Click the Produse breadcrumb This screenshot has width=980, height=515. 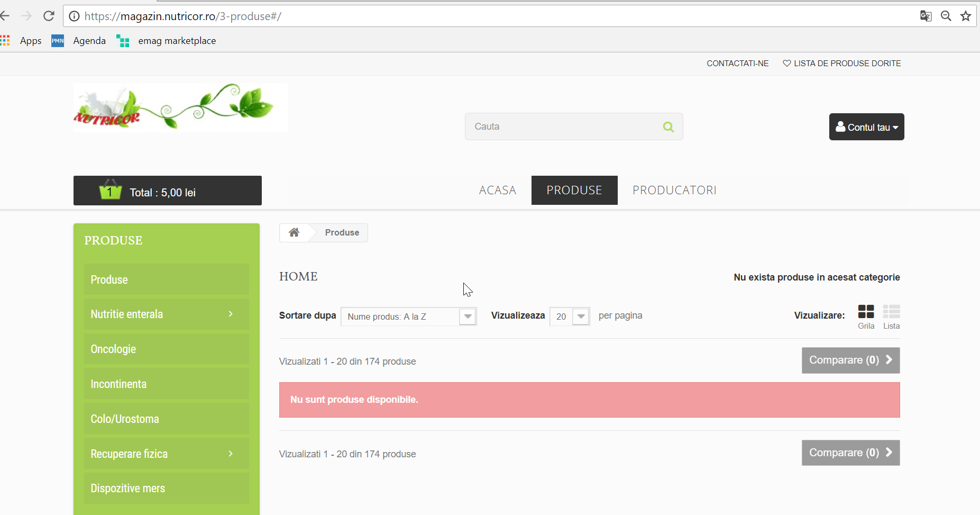point(342,232)
